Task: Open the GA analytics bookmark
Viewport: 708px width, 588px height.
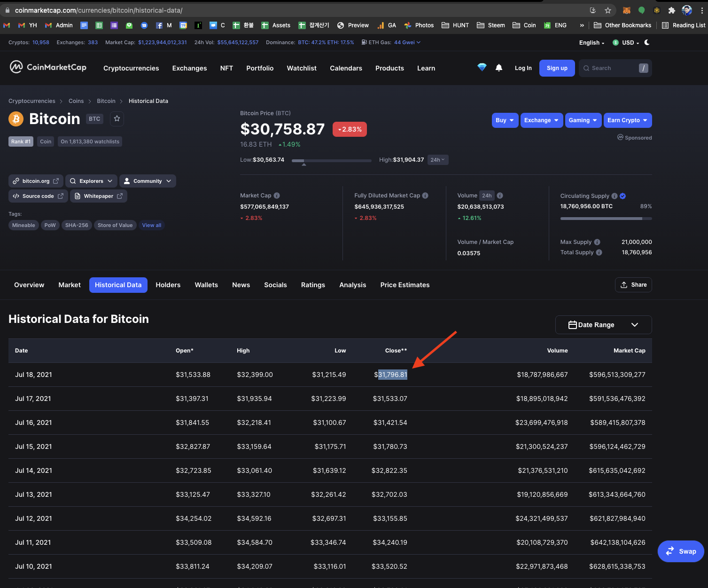Action: [387, 25]
